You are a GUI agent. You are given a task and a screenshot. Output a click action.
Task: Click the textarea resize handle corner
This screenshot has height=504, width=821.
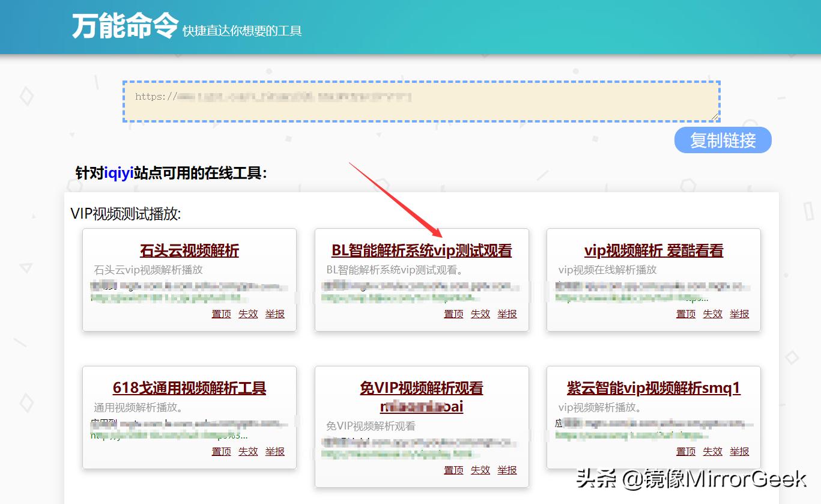715,118
